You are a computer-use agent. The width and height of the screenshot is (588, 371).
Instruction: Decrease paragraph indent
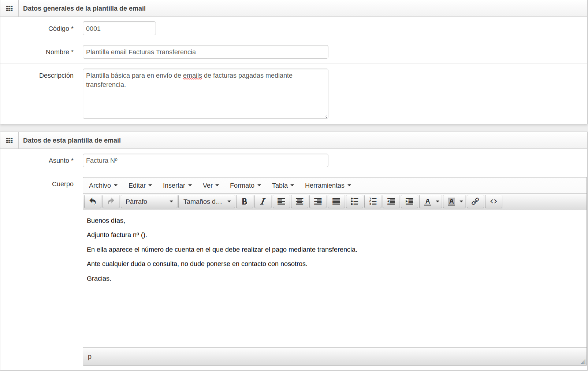point(391,201)
